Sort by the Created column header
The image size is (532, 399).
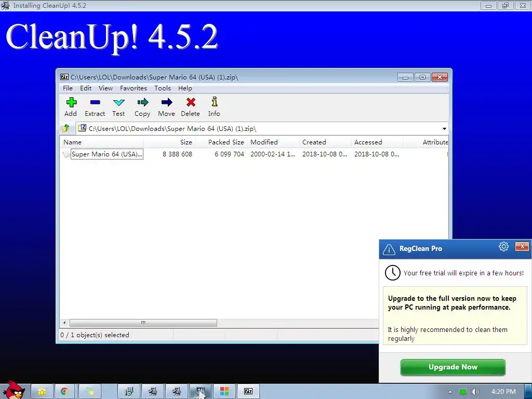coord(325,142)
